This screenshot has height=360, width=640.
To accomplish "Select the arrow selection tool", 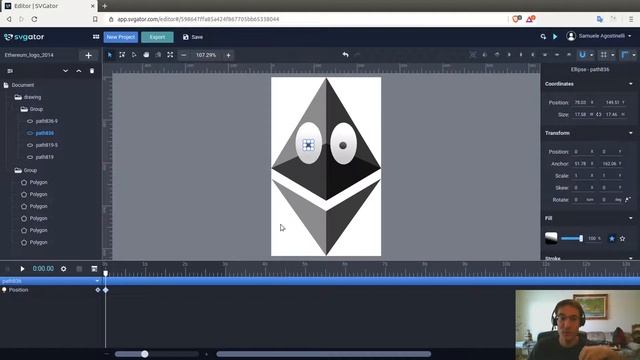I will coord(110,55).
